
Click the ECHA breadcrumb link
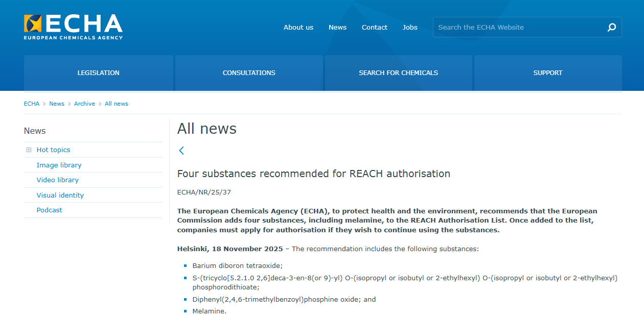click(32, 104)
